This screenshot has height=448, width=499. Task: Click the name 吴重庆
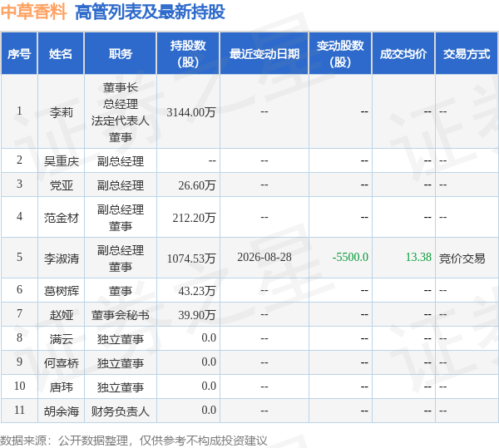[x=61, y=161]
